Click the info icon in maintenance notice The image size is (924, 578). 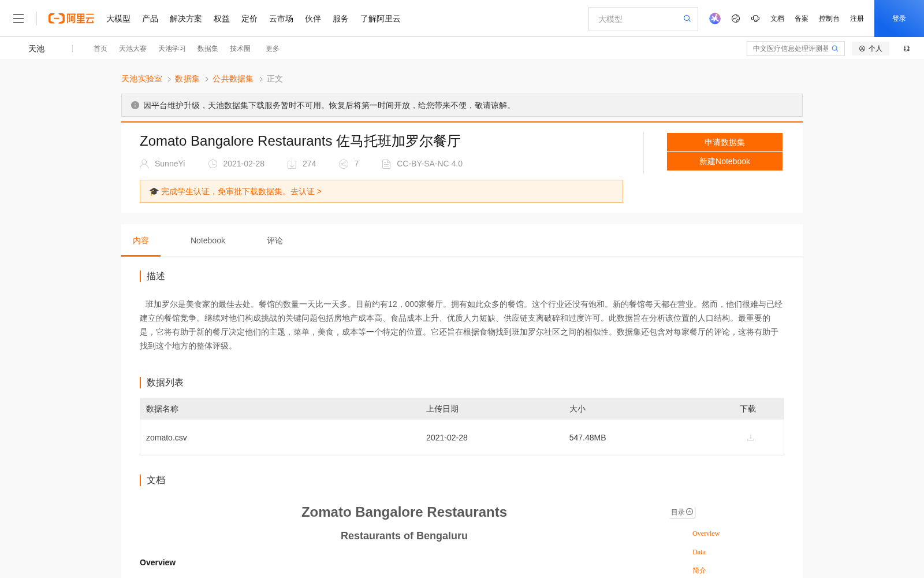135,105
